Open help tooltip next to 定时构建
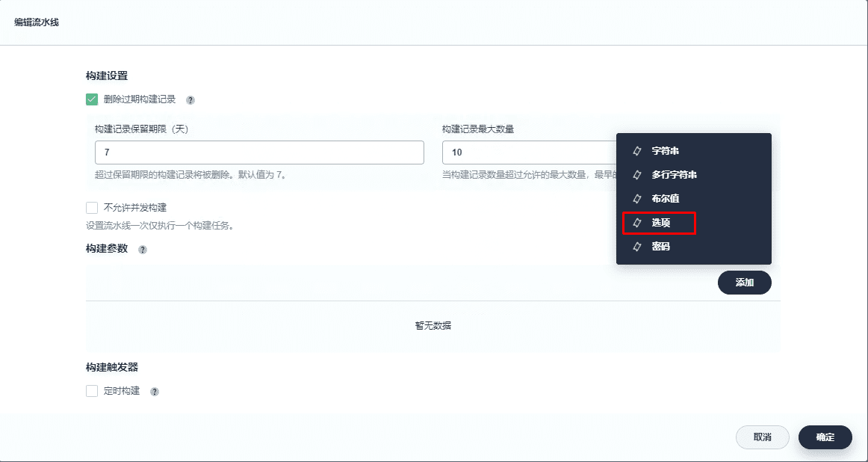The height and width of the screenshot is (462, 868). point(155,392)
